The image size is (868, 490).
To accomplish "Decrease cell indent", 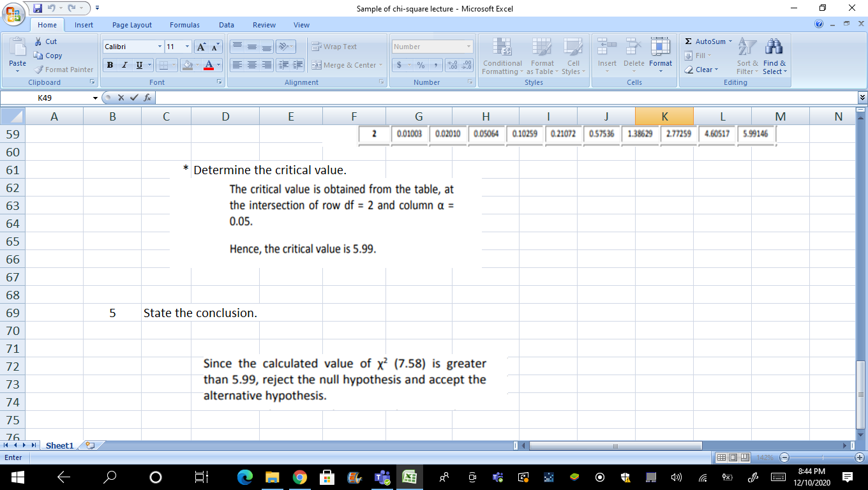I will click(x=282, y=65).
